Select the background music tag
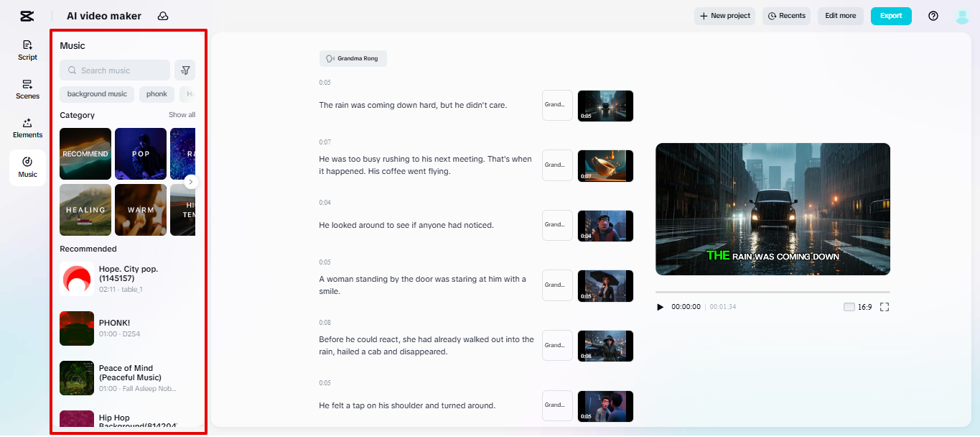This screenshot has width=980, height=437. (x=97, y=94)
